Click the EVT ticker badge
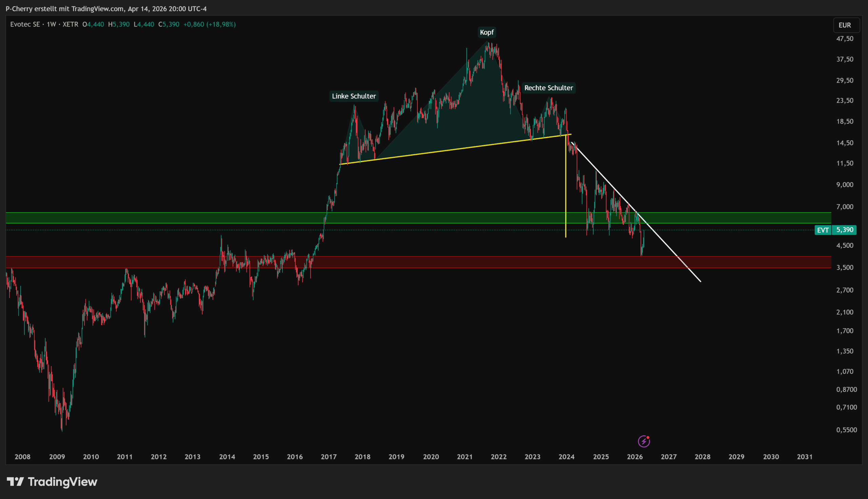Image resolution: width=868 pixels, height=499 pixels. point(823,230)
